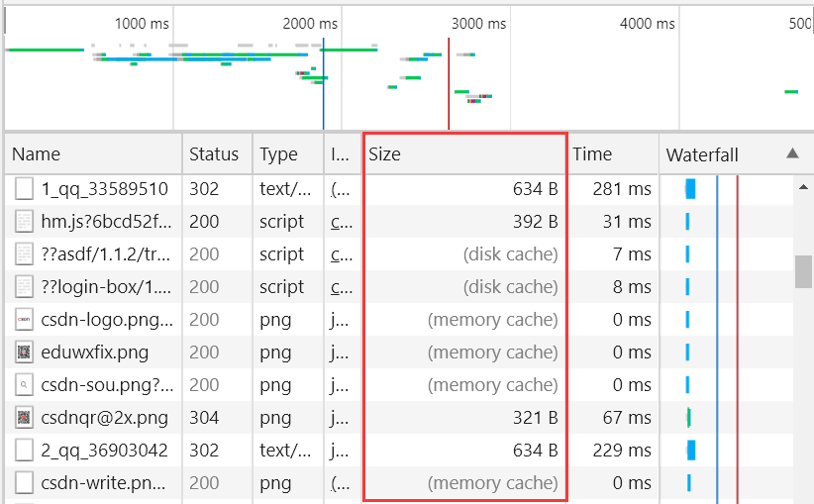
Task: Sort by the Size column header
Action: [464, 154]
